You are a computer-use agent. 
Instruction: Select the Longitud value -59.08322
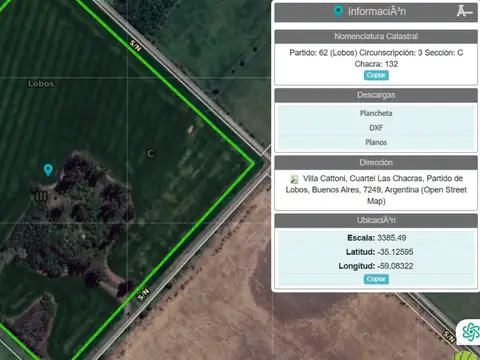tap(395, 266)
